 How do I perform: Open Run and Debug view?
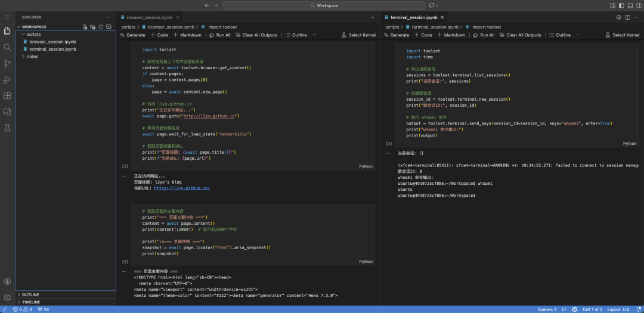coord(7,79)
